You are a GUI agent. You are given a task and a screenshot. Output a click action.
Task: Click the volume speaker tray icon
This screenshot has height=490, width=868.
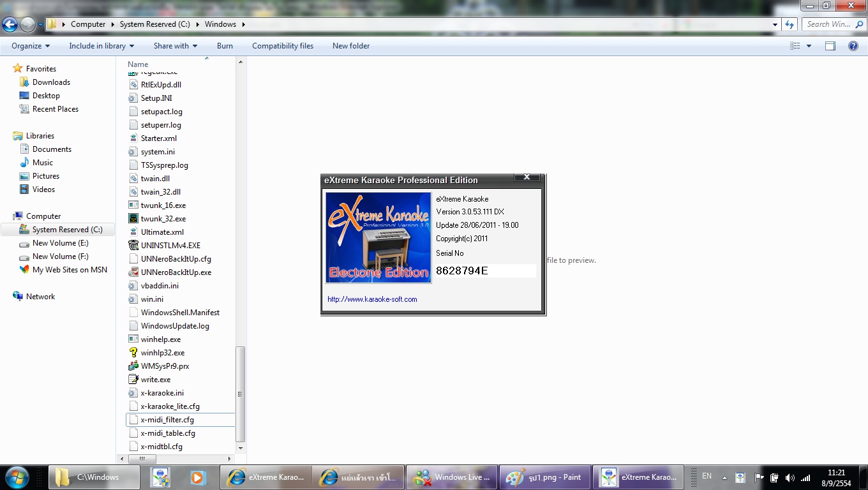point(789,478)
